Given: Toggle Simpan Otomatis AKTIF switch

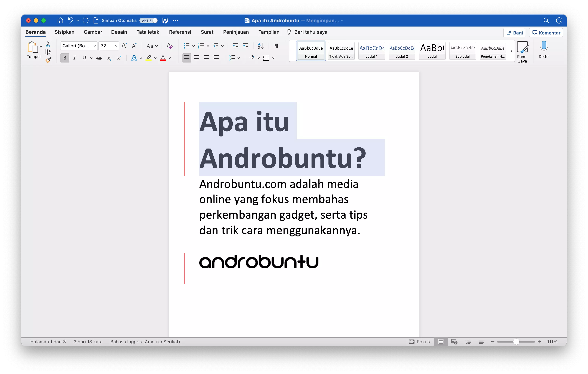Looking at the screenshot, I should [149, 20].
